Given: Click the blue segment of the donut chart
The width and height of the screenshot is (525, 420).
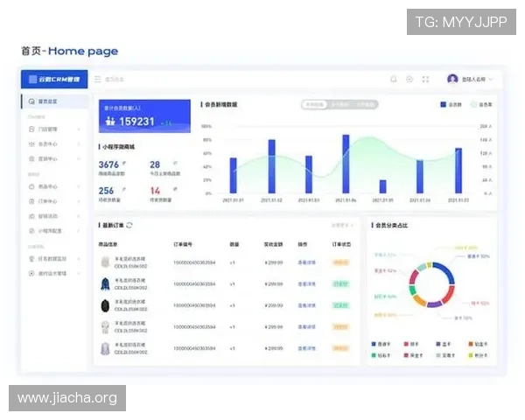Looking at the screenshot, I should click(x=445, y=271).
